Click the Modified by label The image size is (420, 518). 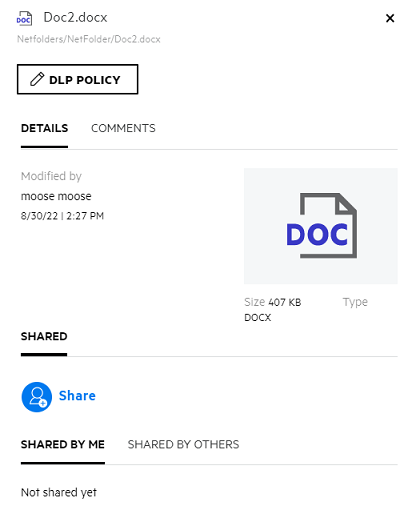coord(51,176)
